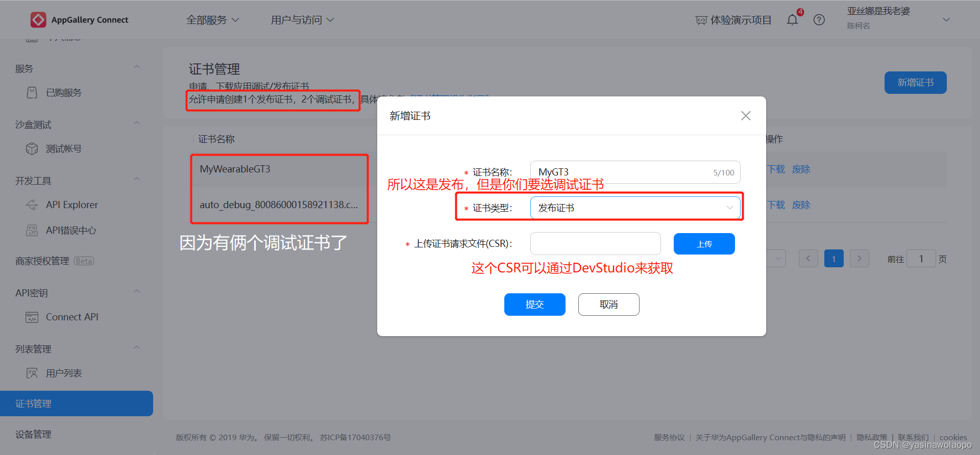Open API错误中心 in sidebar
Viewport: 980px width, 455px height.
(x=71, y=231)
